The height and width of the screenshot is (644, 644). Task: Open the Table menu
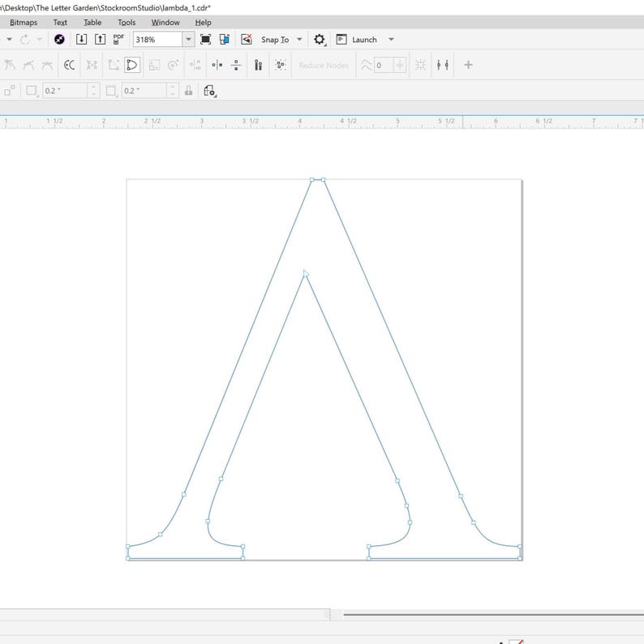pyautogui.click(x=92, y=23)
